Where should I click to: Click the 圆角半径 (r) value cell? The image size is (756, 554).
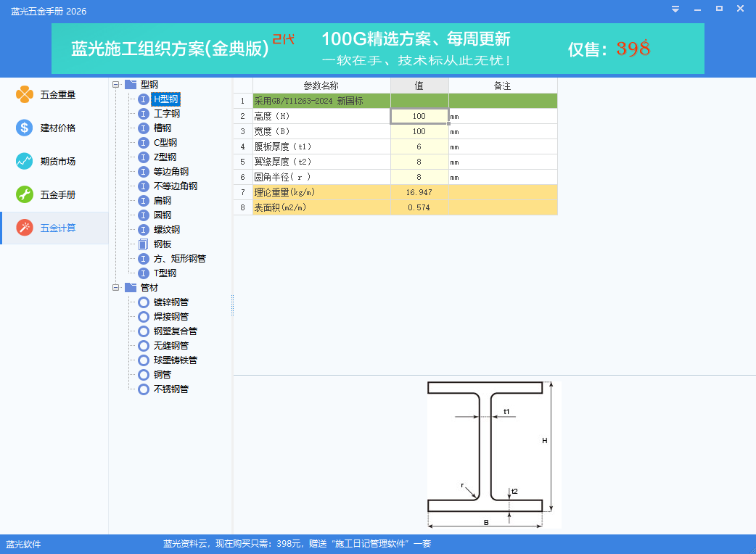click(419, 177)
